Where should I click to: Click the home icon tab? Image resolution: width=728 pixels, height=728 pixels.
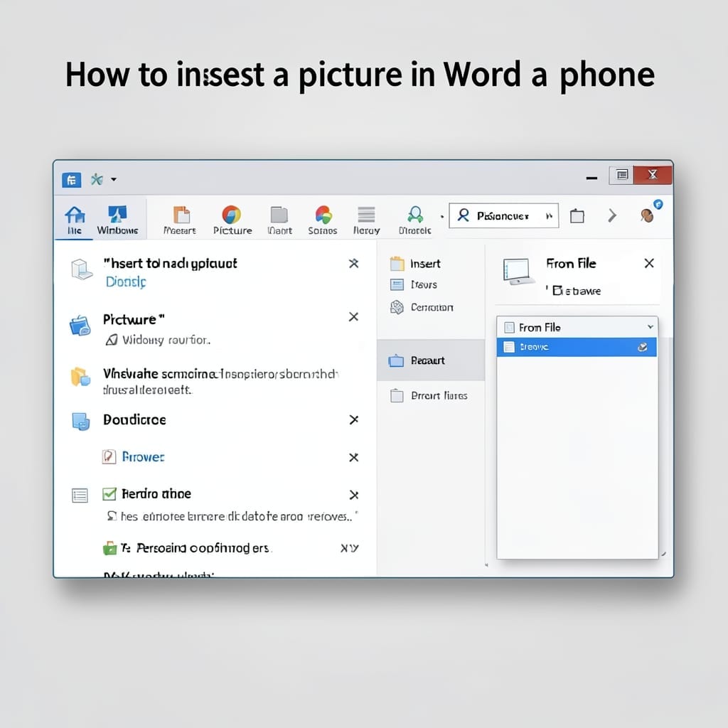[x=74, y=220]
